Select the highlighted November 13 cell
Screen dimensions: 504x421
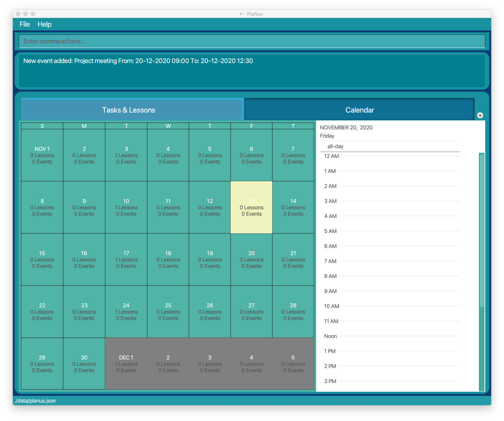click(251, 207)
